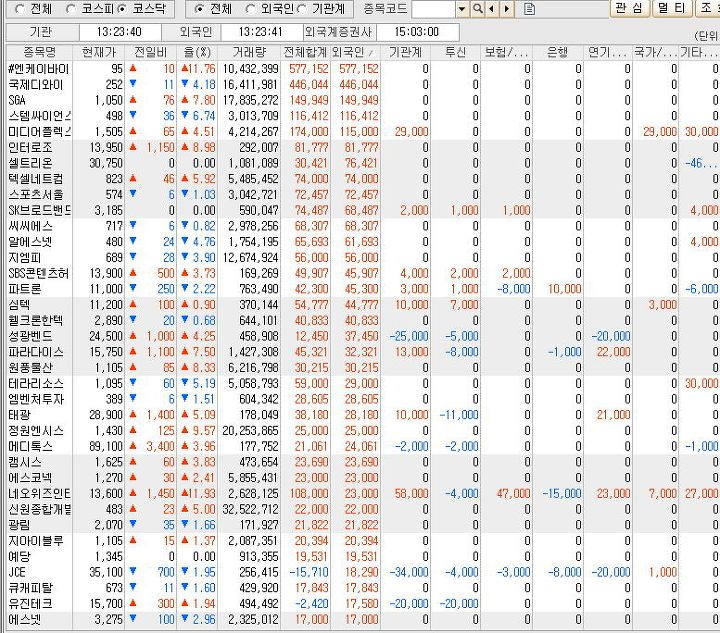Select the 예당 stock row
The image size is (720, 633).
[363, 556]
